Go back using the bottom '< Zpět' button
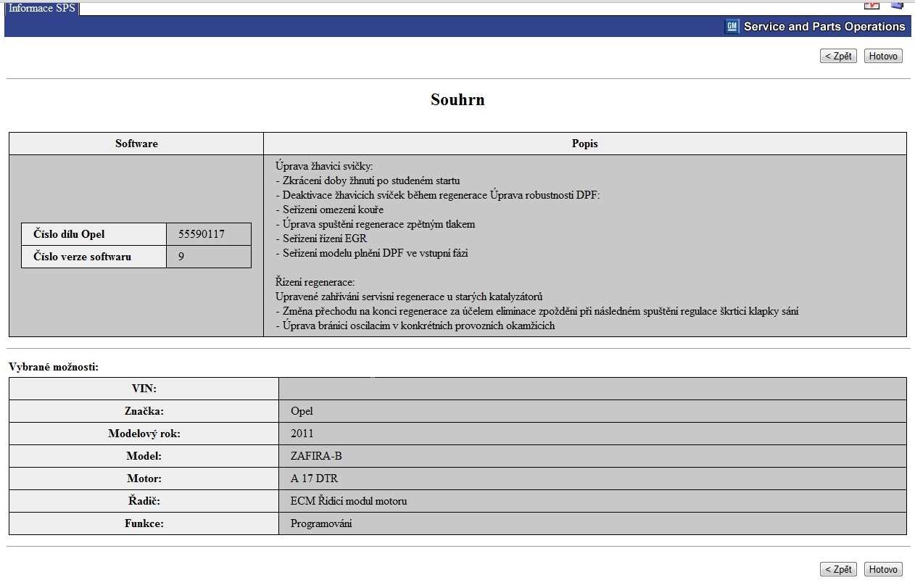This screenshot has width=915, height=588. pos(838,569)
